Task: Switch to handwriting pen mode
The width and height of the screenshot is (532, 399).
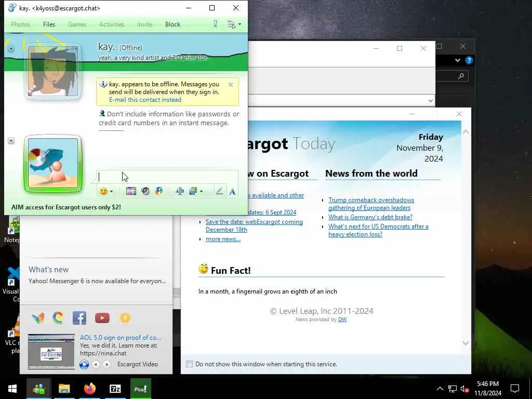Action: click(x=219, y=191)
